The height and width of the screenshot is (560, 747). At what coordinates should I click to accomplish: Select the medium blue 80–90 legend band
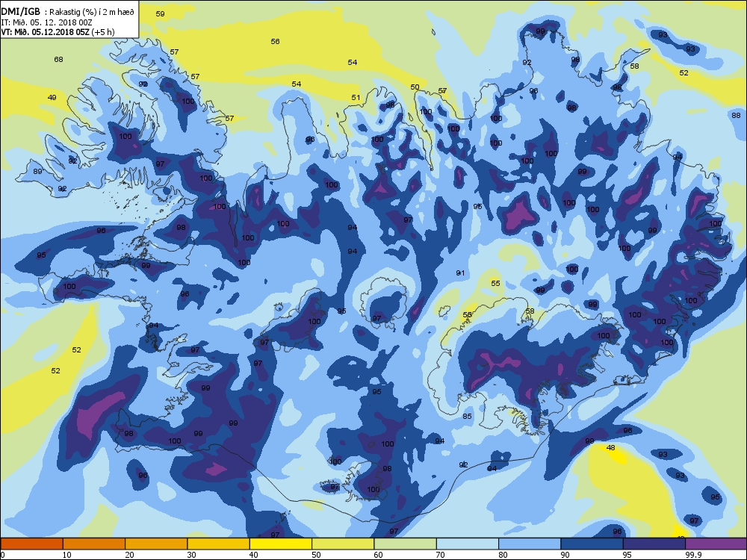(x=530, y=544)
